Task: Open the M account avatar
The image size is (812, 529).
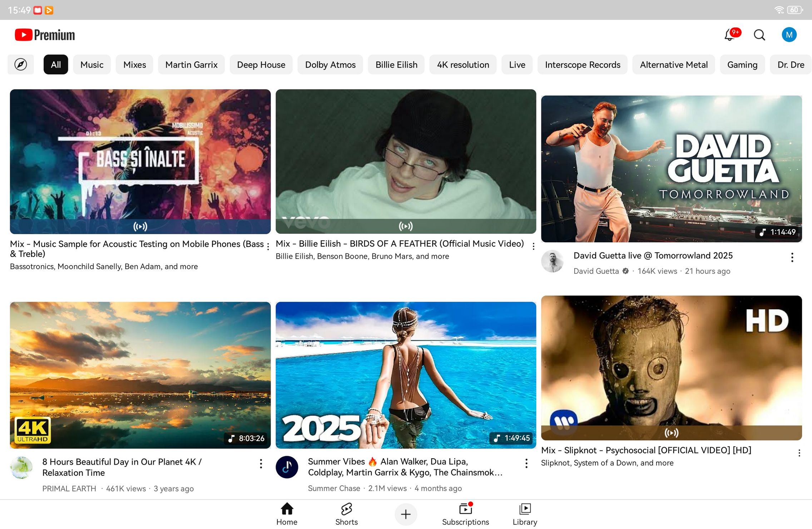Action: (x=789, y=35)
